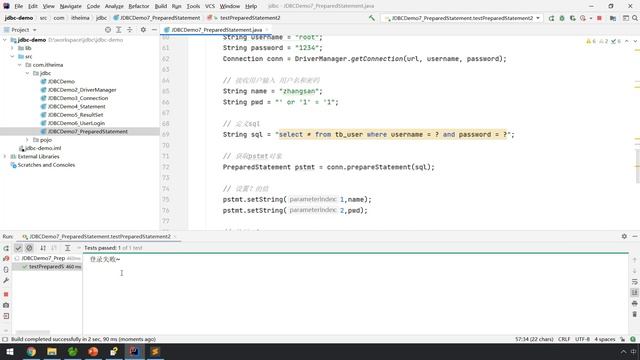The image size is (640, 360).
Task: Click the Sort by Duration icon in the test toolbar
Action: (x=53, y=248)
